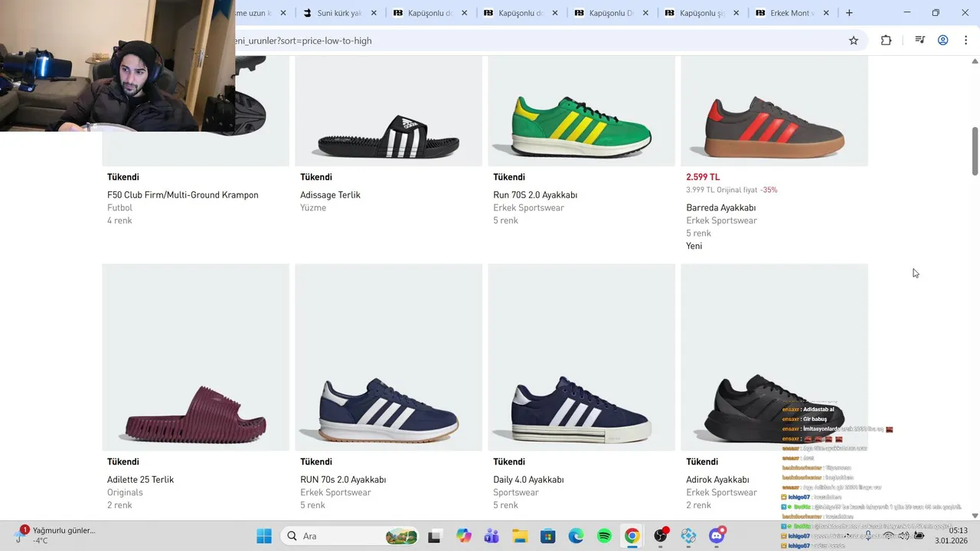Click the page scrollbar up arrow
Image resolution: width=980 pixels, height=551 pixels.
pyautogui.click(x=975, y=61)
